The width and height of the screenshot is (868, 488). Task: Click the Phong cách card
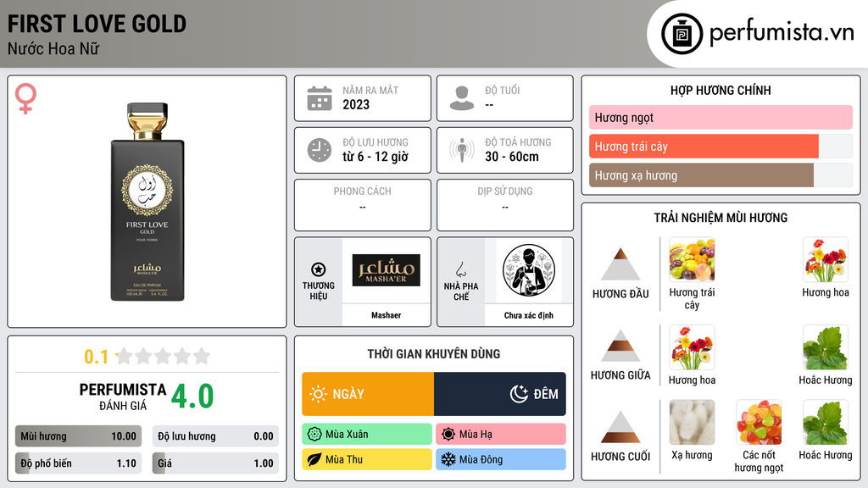[363, 205]
